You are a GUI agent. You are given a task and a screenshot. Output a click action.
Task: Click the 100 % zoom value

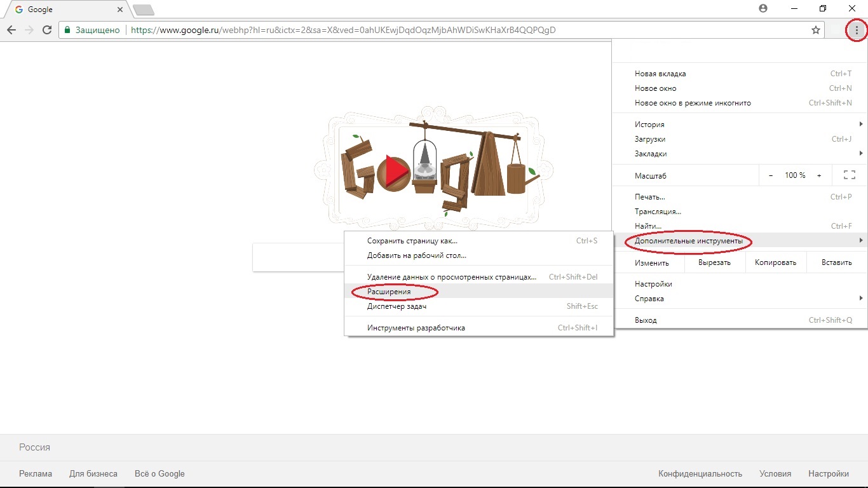(795, 175)
